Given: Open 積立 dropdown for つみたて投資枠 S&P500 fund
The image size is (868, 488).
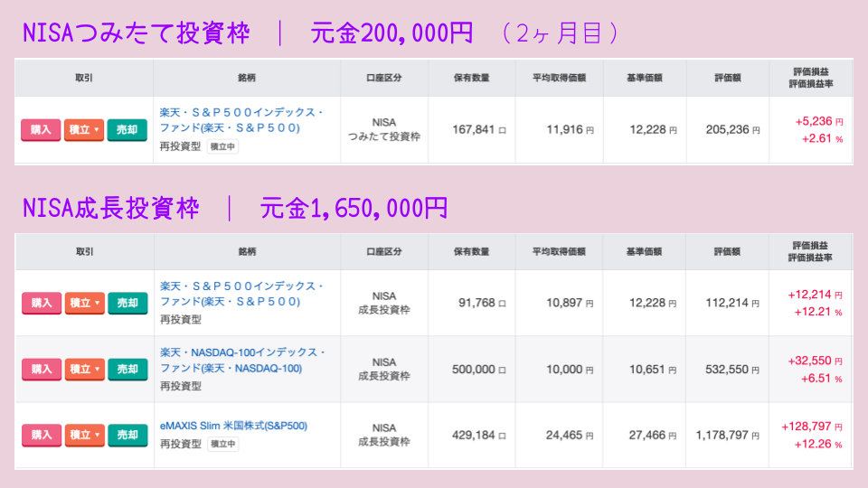Looking at the screenshot, I should coord(84,130).
